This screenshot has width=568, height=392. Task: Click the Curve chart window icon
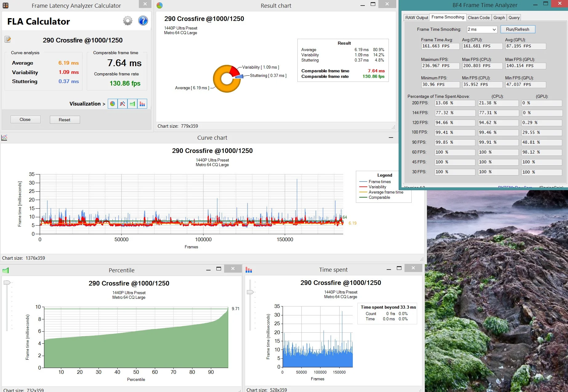tap(4, 138)
